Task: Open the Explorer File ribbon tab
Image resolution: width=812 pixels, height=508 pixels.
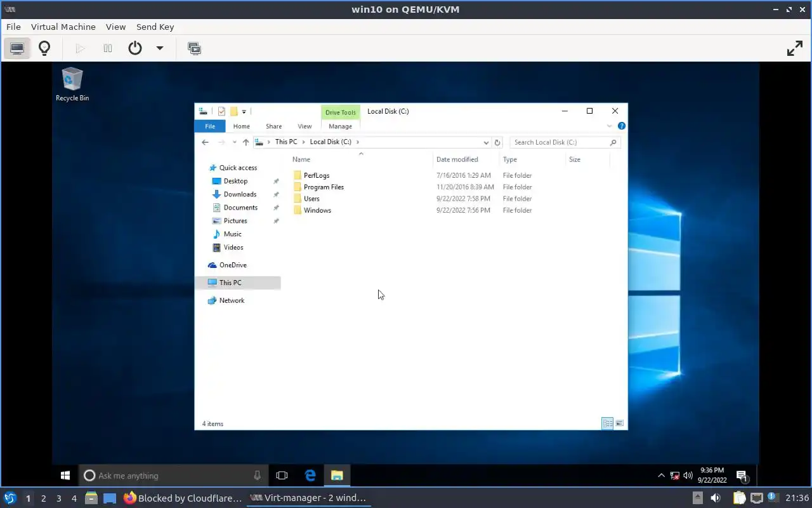Action: tap(210, 126)
